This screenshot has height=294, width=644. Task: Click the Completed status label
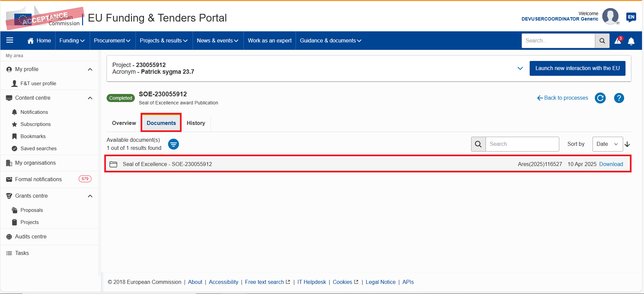tap(121, 98)
